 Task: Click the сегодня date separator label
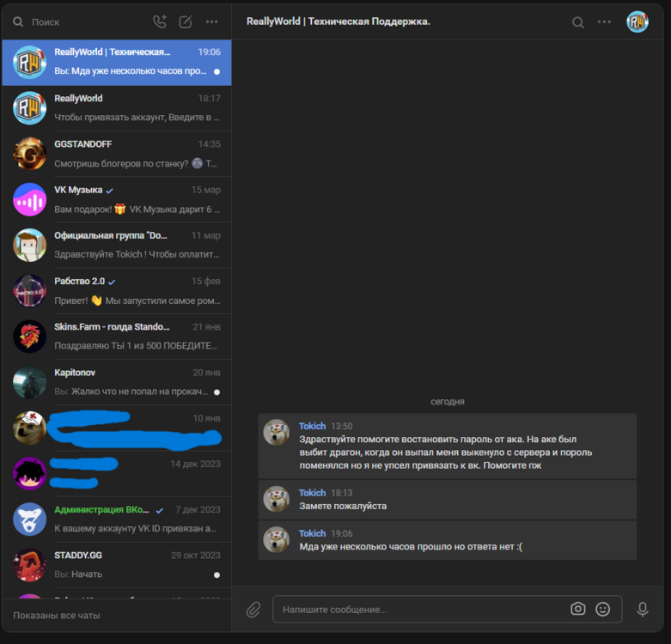pos(448,402)
